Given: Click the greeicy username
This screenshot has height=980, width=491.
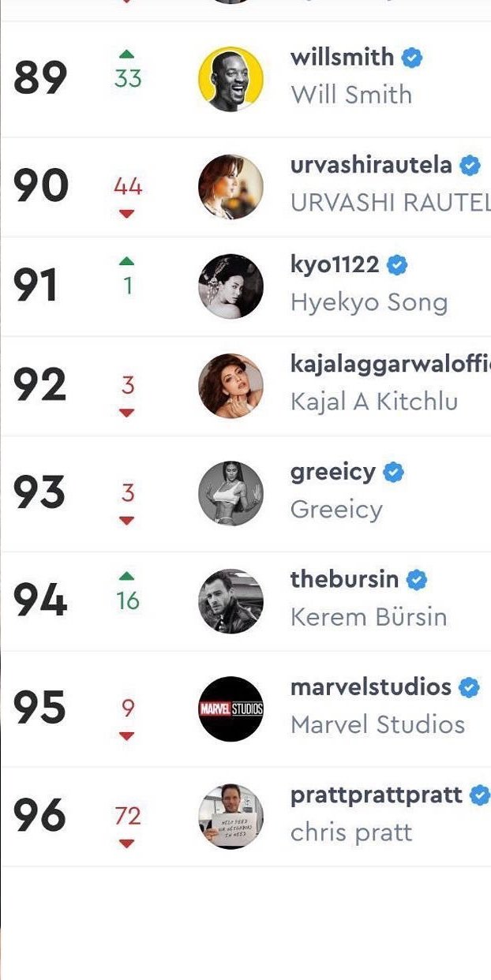Looking at the screenshot, I should coord(332,472).
